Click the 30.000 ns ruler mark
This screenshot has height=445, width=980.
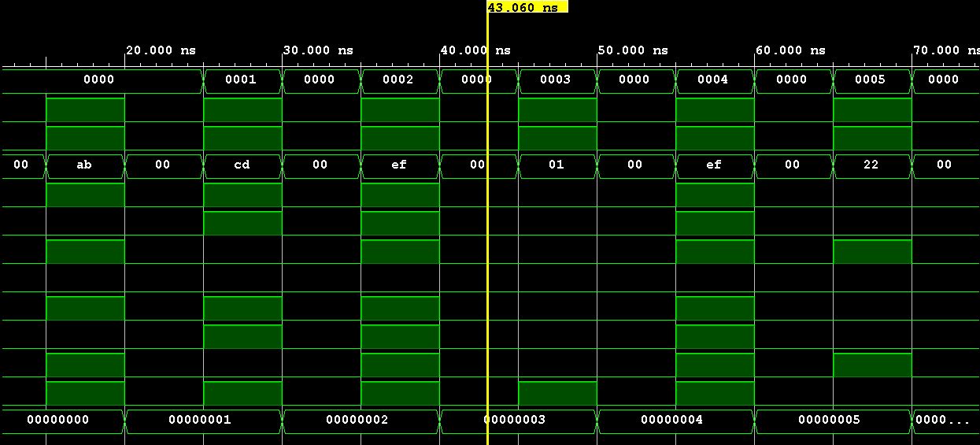tap(318, 50)
